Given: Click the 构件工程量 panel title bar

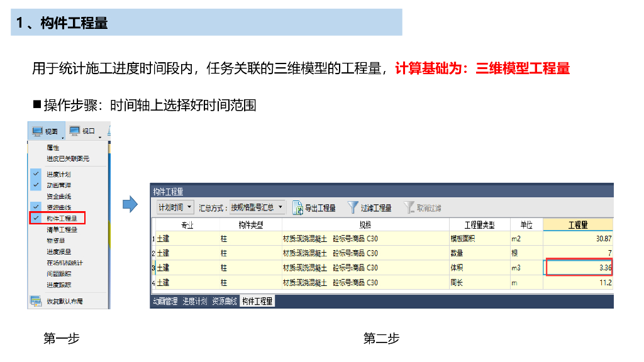Looking at the screenshot, I should tap(382, 191).
